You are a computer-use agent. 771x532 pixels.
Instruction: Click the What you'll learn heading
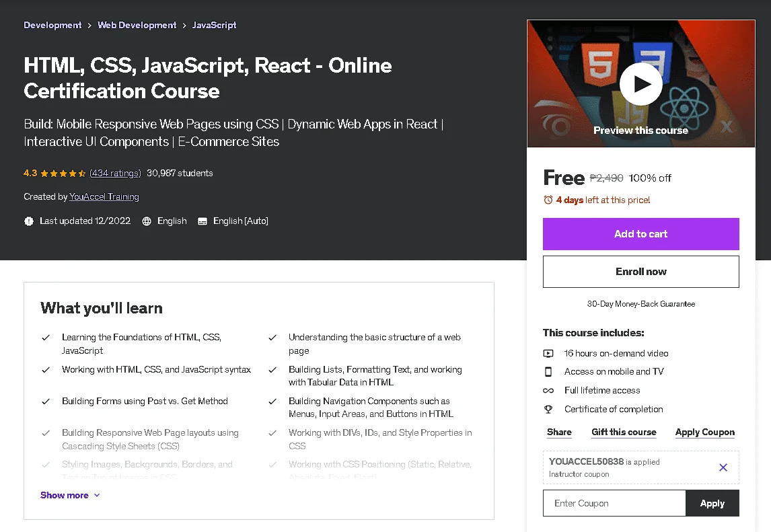[102, 308]
